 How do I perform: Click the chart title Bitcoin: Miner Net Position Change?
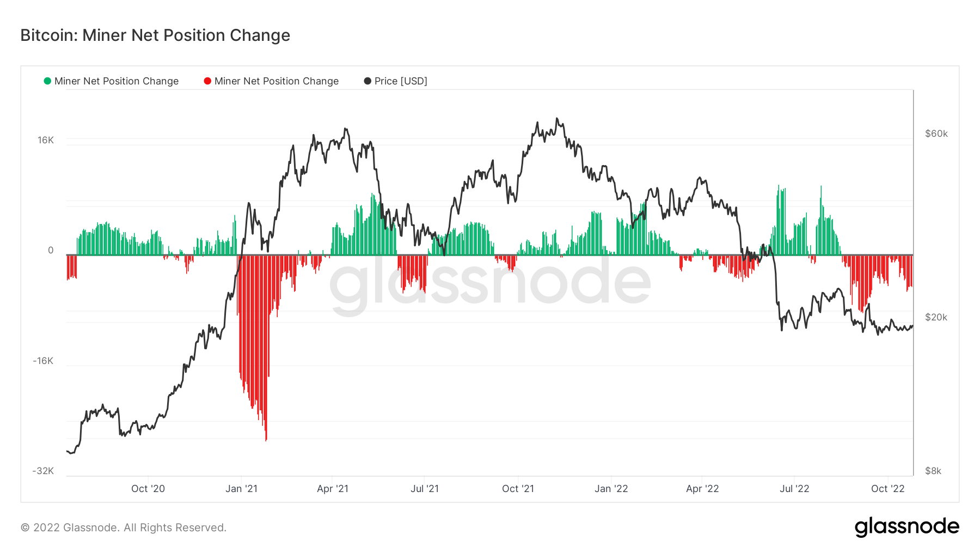point(155,35)
